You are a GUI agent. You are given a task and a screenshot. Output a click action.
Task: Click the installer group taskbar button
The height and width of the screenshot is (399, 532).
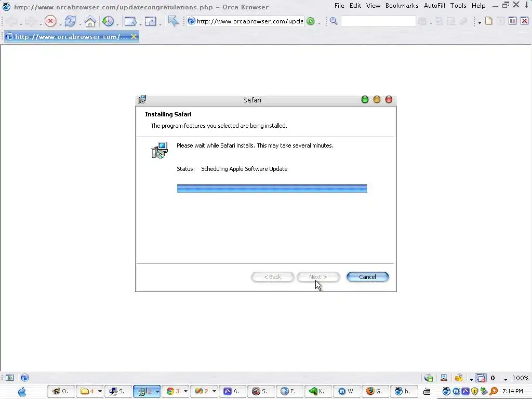click(147, 391)
